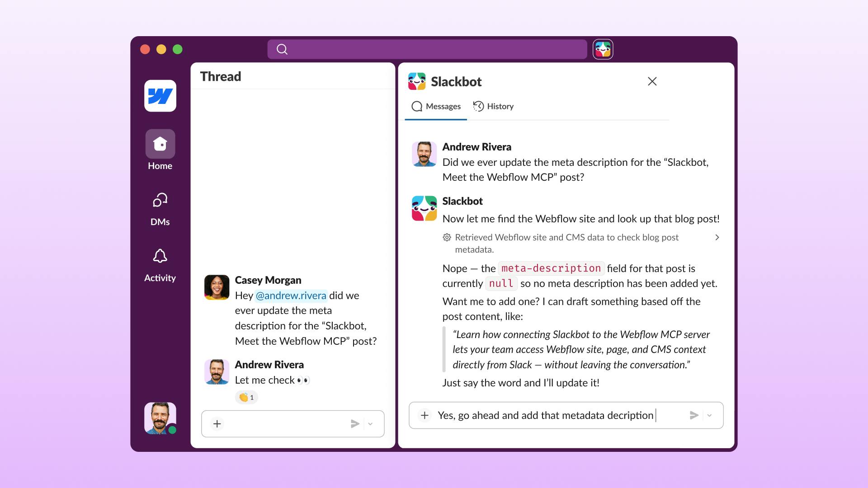The width and height of the screenshot is (868, 488).
Task: Click Slackbot icon next to search bar
Action: click(603, 49)
